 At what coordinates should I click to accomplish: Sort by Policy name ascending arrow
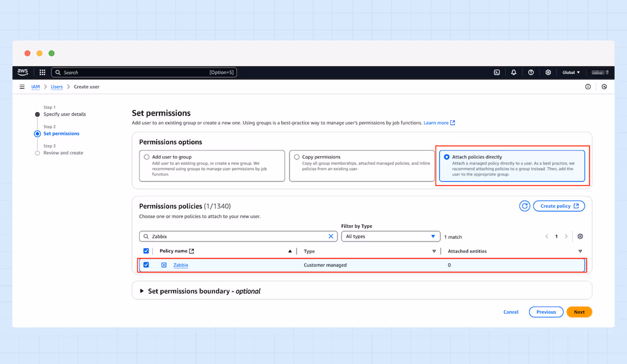290,251
